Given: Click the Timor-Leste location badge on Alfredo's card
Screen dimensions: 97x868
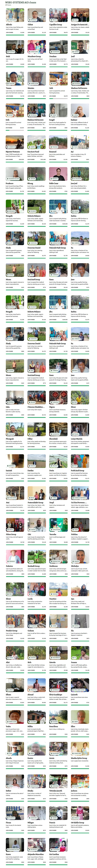Looking at the screenshot, I should [x=11, y=20].
